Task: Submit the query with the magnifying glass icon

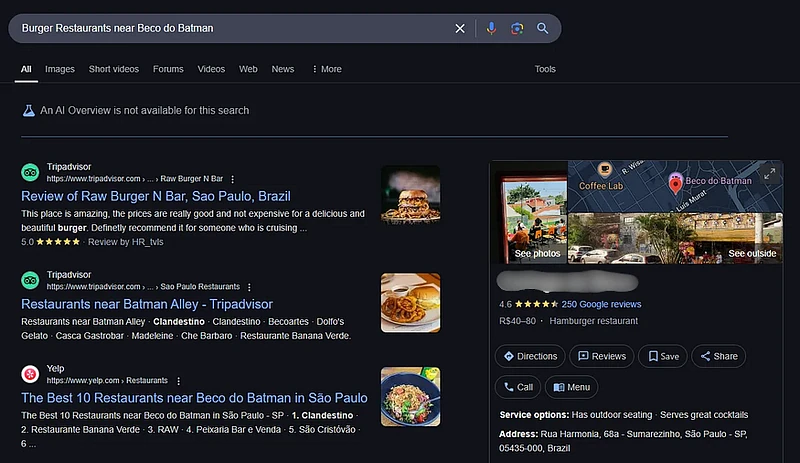Action: pos(543,29)
